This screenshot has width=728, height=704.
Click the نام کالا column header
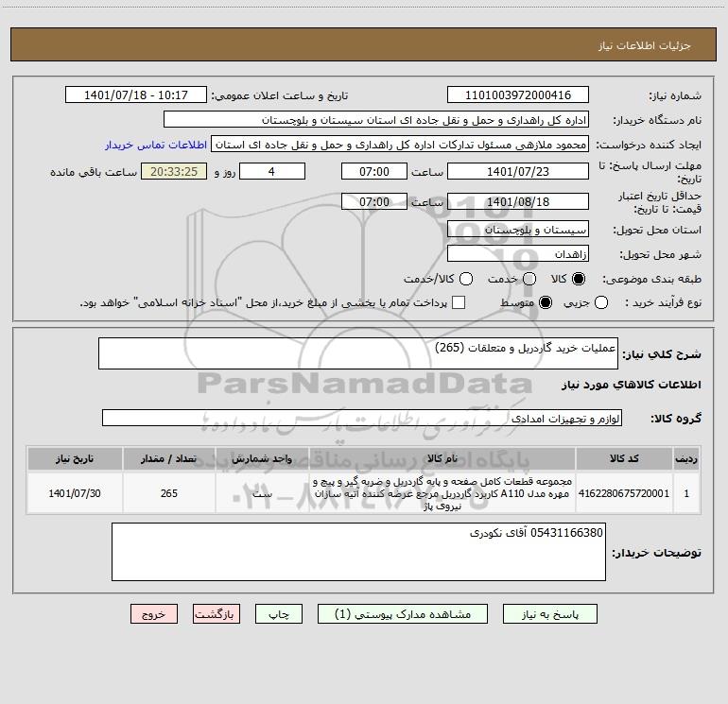point(442,458)
